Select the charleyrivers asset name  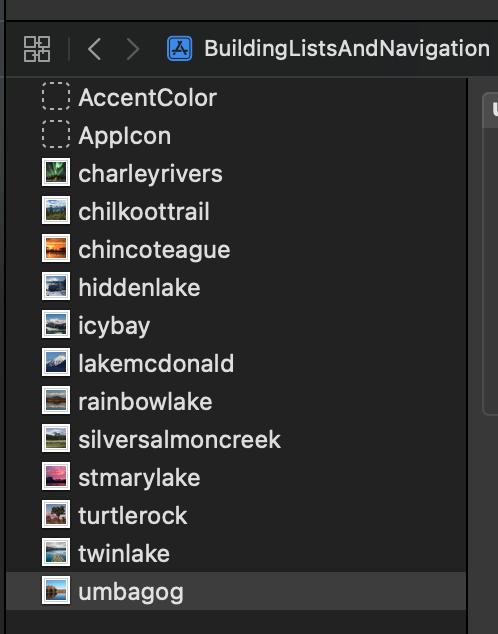[150, 174]
